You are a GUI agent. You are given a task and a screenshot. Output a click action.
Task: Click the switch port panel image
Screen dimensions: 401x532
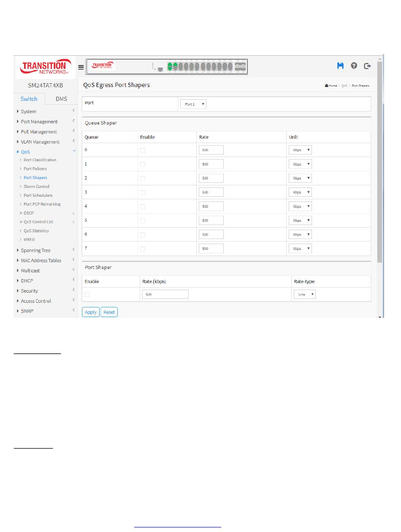click(x=167, y=66)
